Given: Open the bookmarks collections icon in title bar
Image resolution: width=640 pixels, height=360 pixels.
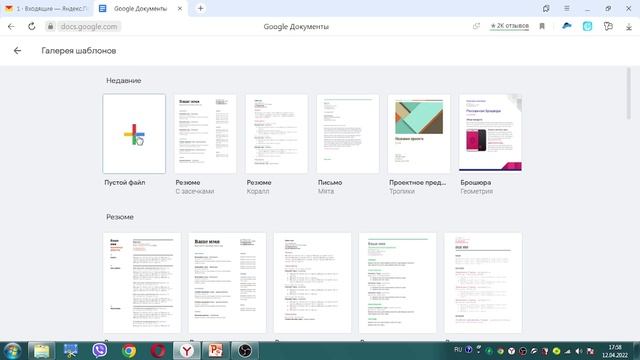Looking at the screenshot, I should tap(546, 8).
